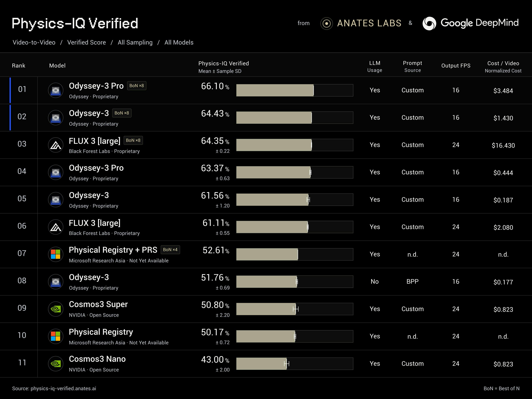The height and width of the screenshot is (399, 532).
Task: Open the Verified Score filter
Action: (x=87, y=43)
